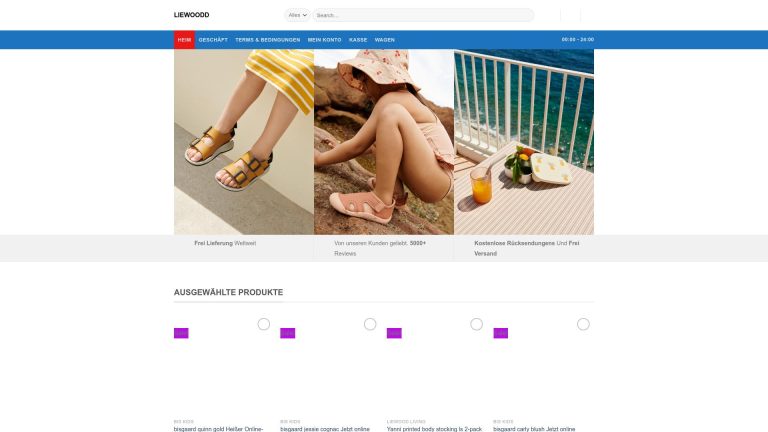Focus the Search input field

pyautogui.click(x=423, y=15)
